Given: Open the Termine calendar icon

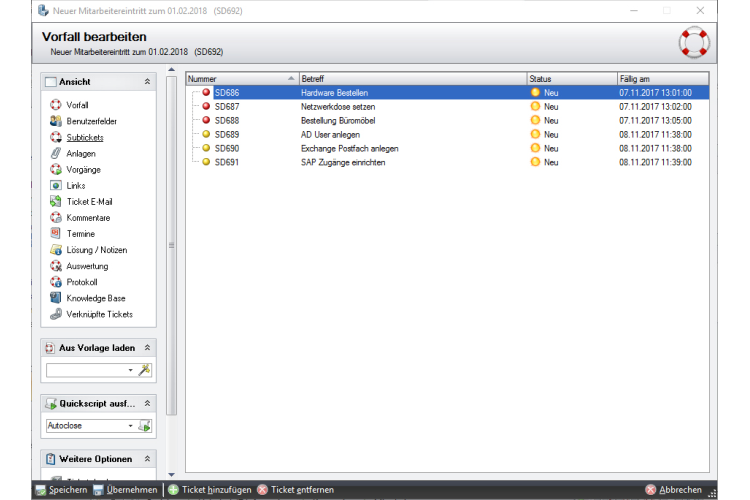Looking at the screenshot, I should pos(56,234).
